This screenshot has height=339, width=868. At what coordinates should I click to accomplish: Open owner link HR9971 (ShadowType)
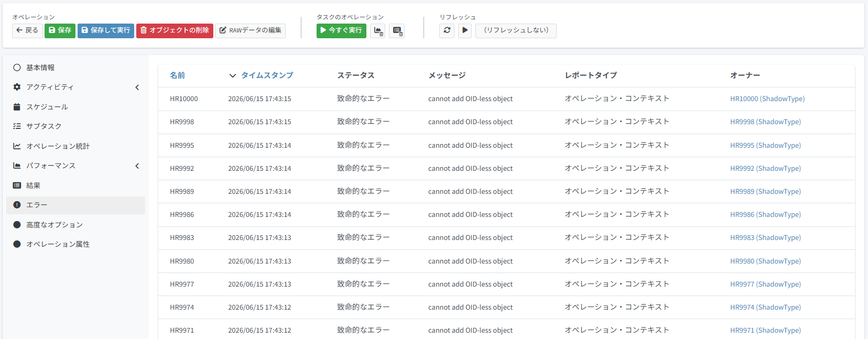pyautogui.click(x=765, y=330)
